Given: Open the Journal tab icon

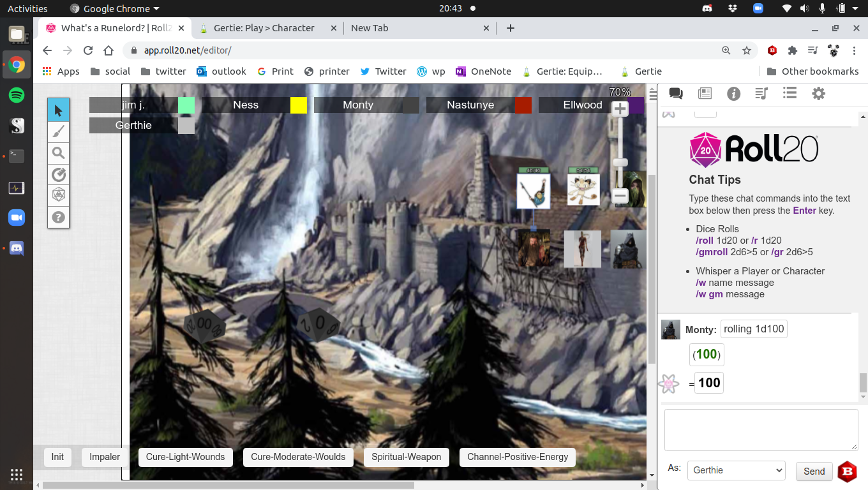Looking at the screenshot, I should pos(705,94).
